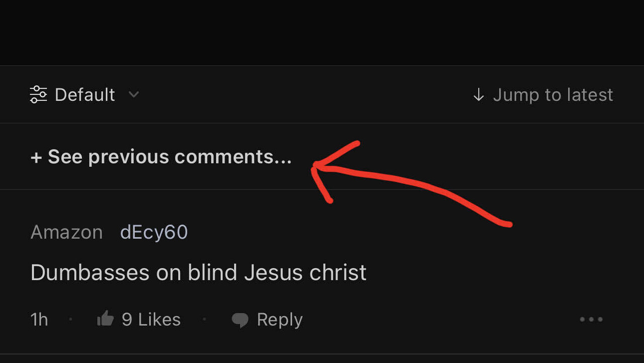Expand previous comments in the thread
Viewport: 644px width, 363px height.
click(x=161, y=157)
